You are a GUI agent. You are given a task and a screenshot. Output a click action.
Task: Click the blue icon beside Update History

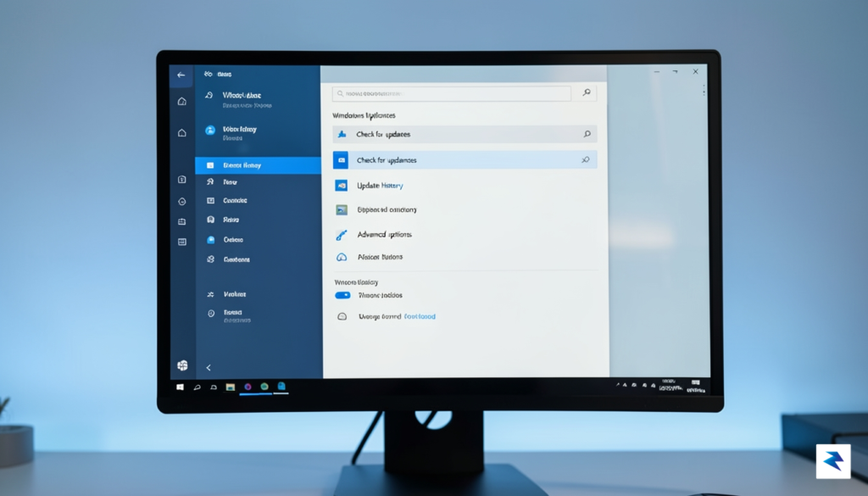(x=341, y=186)
